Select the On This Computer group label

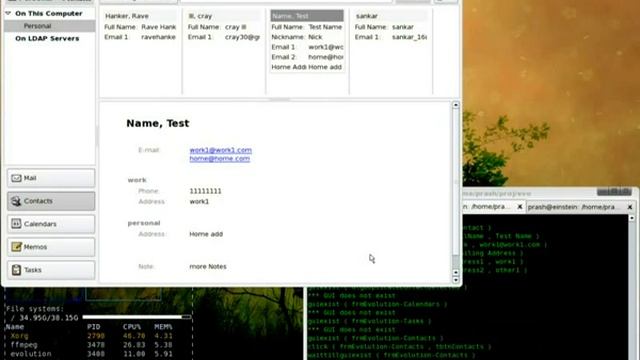49,13
